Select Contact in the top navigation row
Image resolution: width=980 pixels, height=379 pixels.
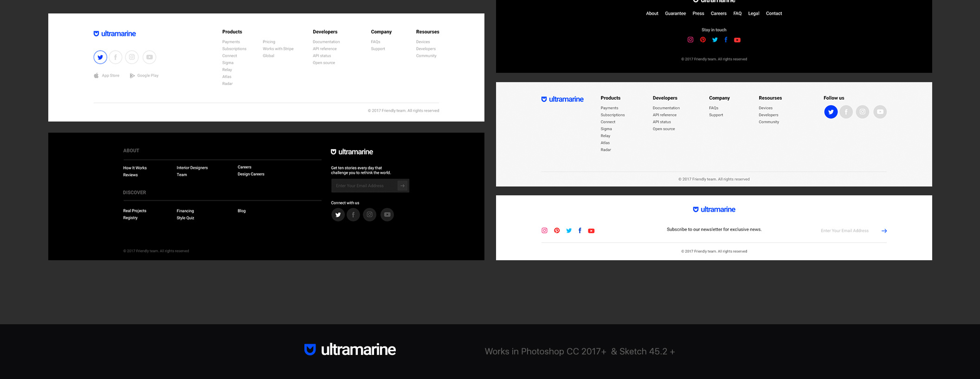point(774,13)
